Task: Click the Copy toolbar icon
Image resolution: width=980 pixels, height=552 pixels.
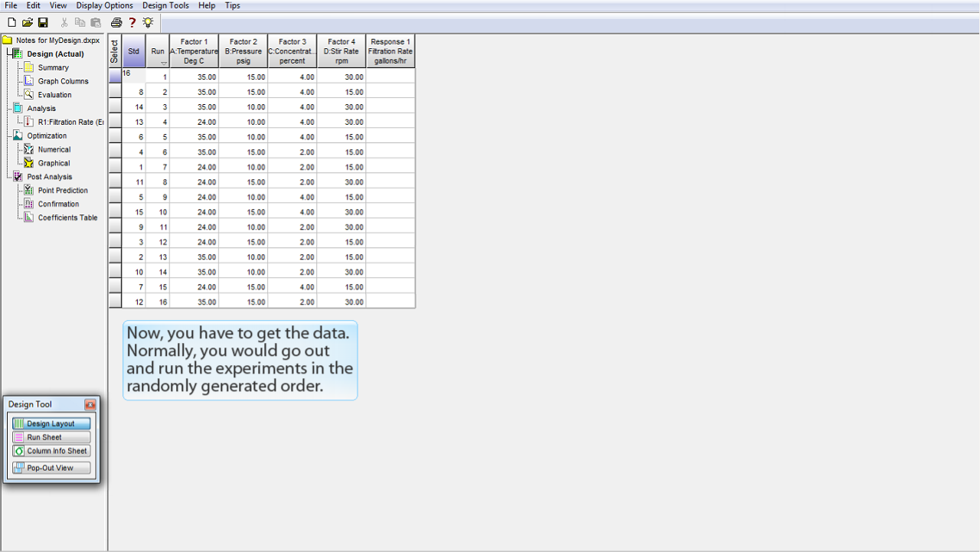Action: pyautogui.click(x=80, y=23)
